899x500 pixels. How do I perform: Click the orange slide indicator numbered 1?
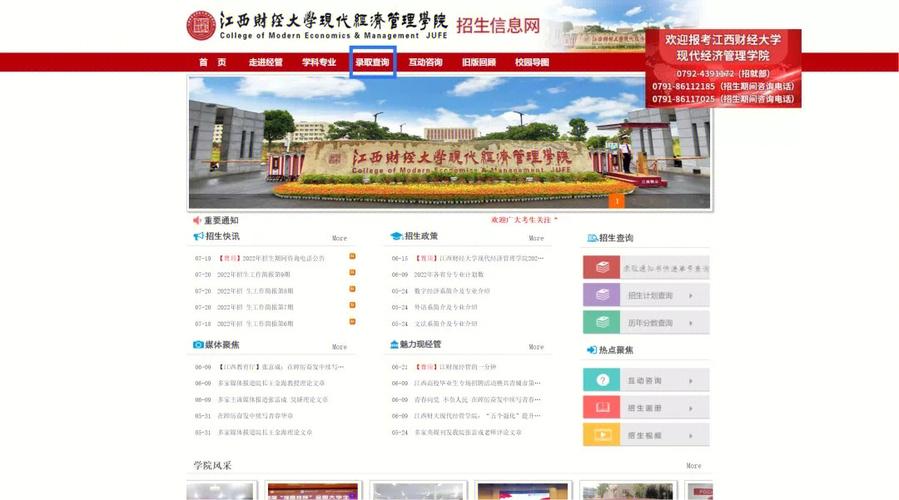pyautogui.click(x=616, y=201)
